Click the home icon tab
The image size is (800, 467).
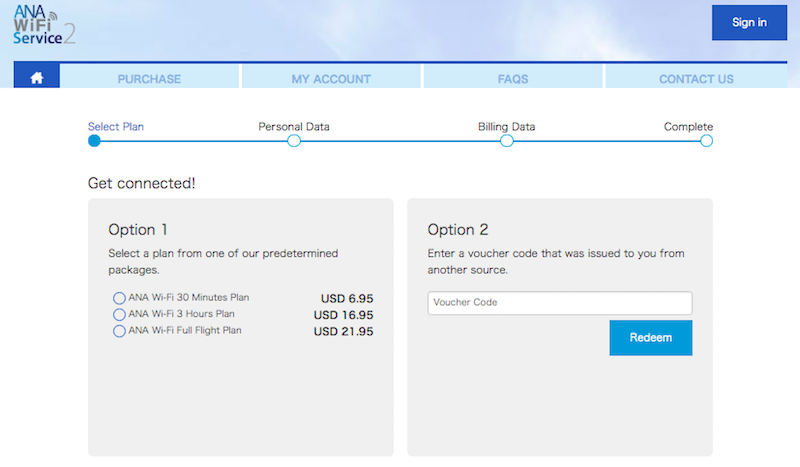37,76
